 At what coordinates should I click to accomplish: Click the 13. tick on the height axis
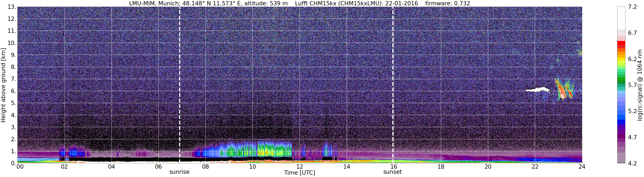click(x=12, y=7)
